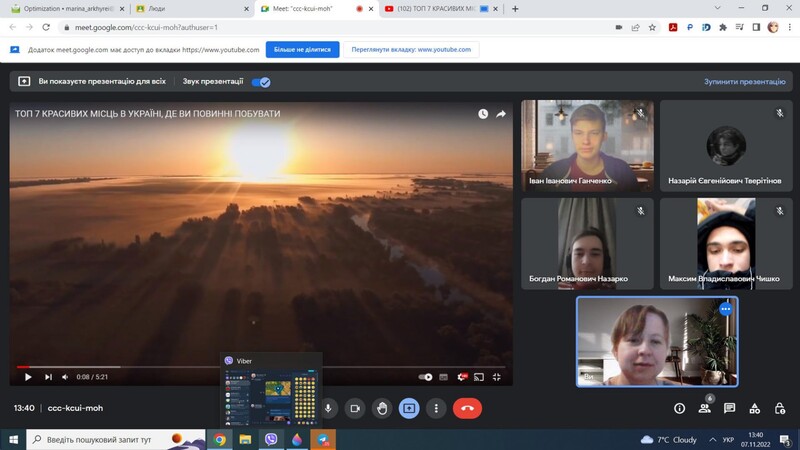Open the chat with everyone panel
This screenshot has height=450, width=800.
(x=730, y=408)
